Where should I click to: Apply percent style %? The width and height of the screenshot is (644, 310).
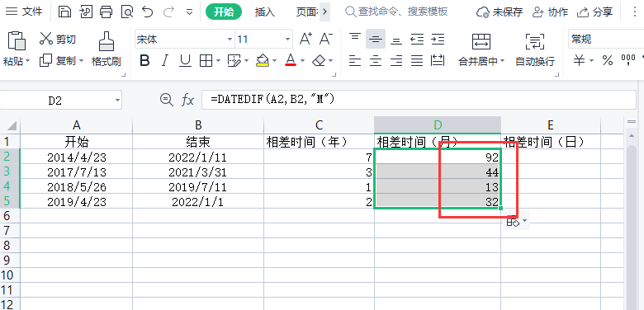(608, 61)
